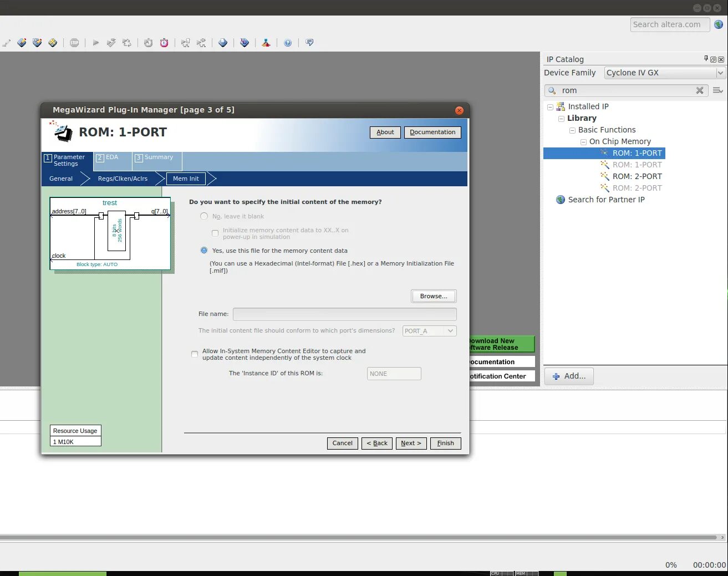Click Browse... to choose memory file
728x576 pixels.
tap(434, 296)
